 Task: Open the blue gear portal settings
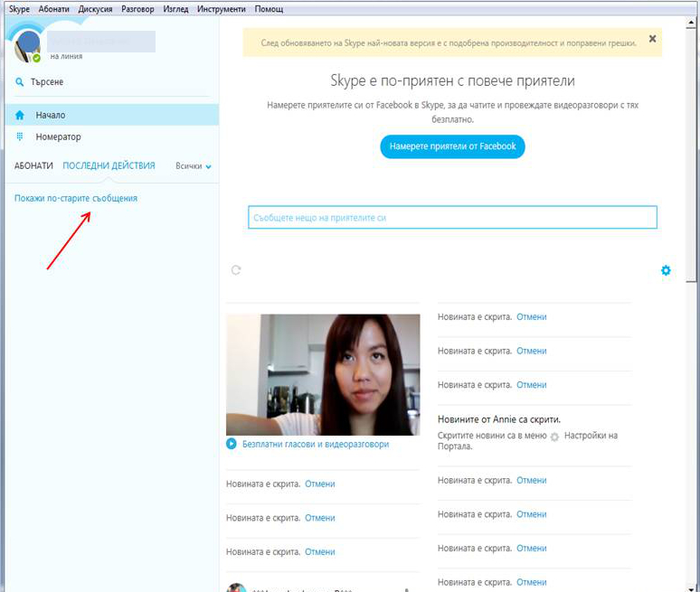pyautogui.click(x=666, y=270)
